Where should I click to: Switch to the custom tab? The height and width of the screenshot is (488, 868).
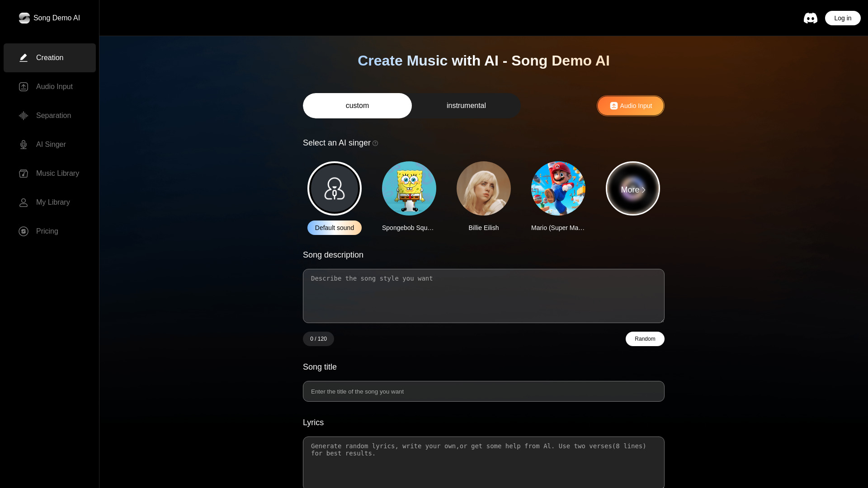357,105
